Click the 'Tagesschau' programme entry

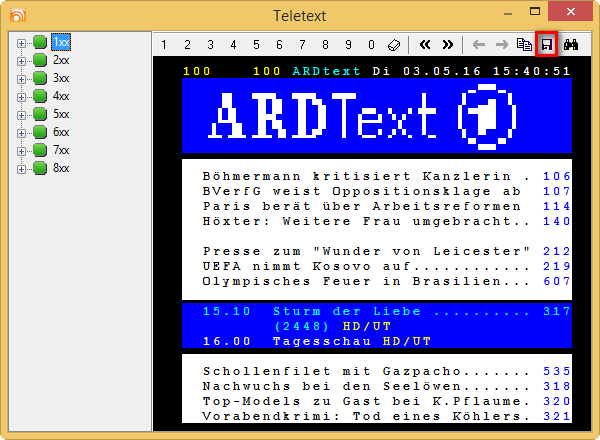[322, 341]
